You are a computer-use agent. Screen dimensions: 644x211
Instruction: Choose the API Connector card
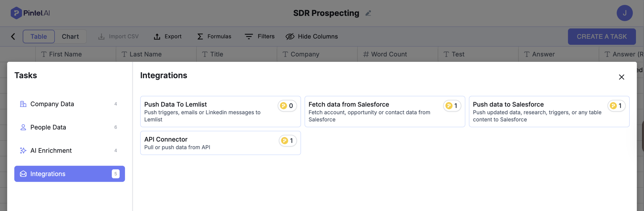pos(220,143)
